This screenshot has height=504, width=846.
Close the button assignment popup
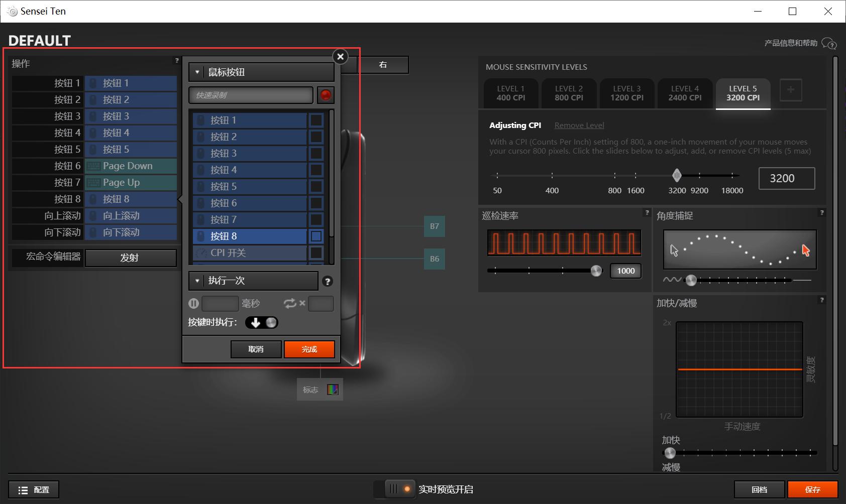coord(340,57)
